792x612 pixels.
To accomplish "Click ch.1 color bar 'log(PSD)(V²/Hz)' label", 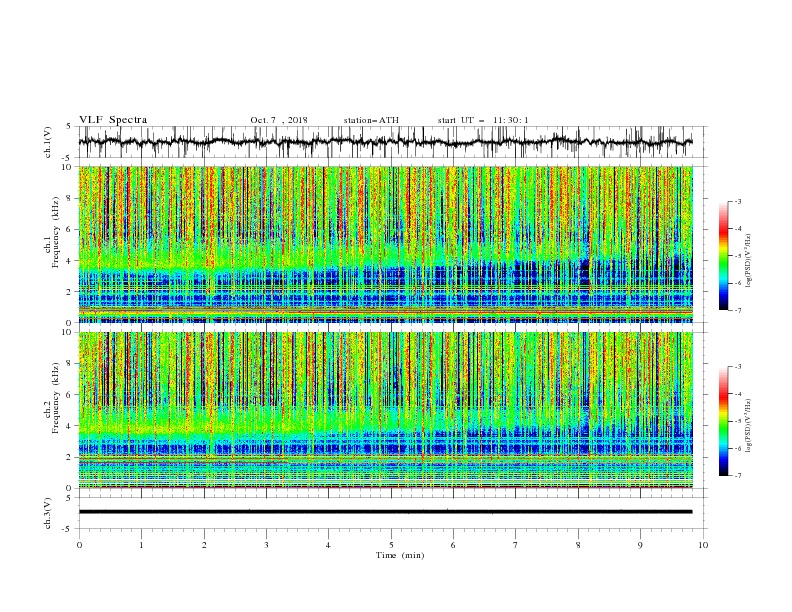I will pyautogui.click(x=748, y=261).
